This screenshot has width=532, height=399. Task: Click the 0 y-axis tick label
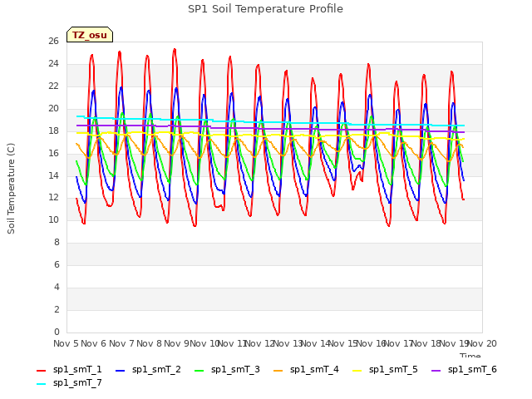57,332
